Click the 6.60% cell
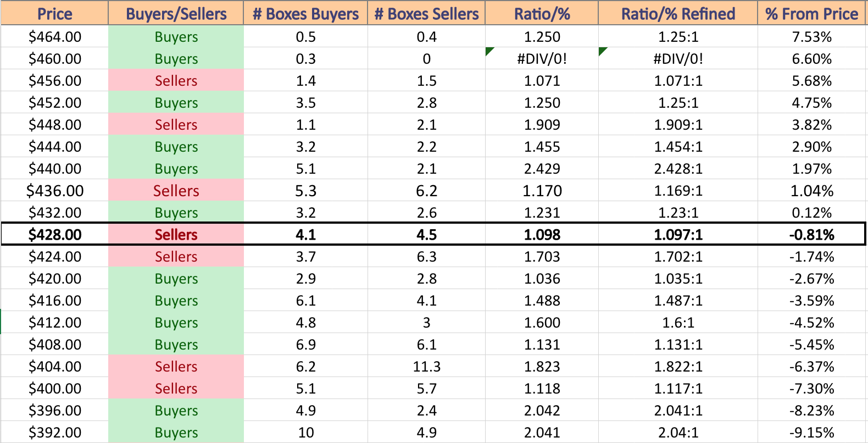This screenshot has height=443, width=868. pyautogui.click(x=811, y=59)
